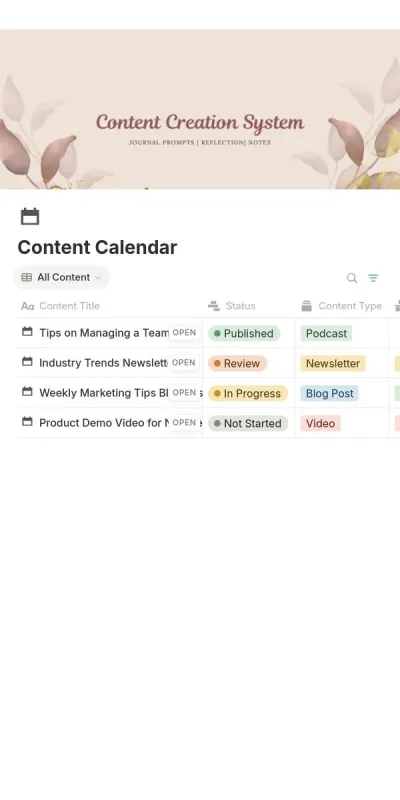Click the Not Started status tag
Image resolution: width=400 pixels, height=800 pixels.
248,423
